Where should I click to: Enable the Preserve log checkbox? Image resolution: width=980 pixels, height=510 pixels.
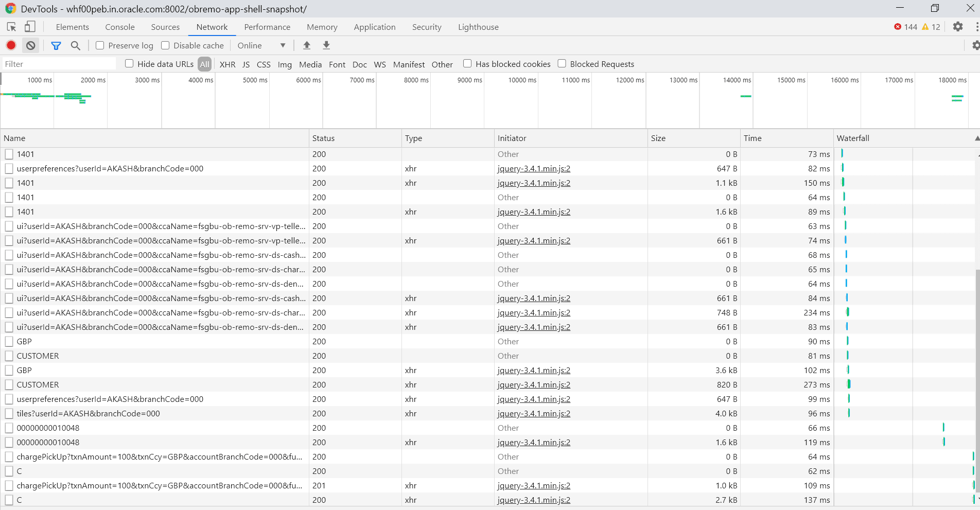[x=100, y=45]
